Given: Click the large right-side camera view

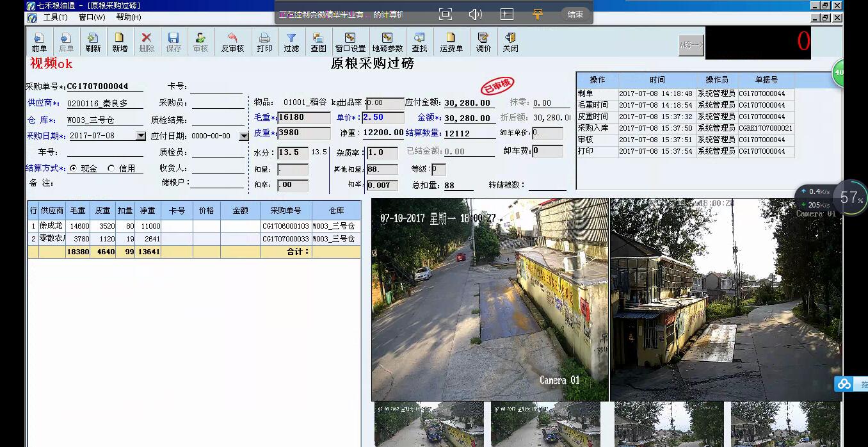Looking at the screenshot, I should [726, 299].
